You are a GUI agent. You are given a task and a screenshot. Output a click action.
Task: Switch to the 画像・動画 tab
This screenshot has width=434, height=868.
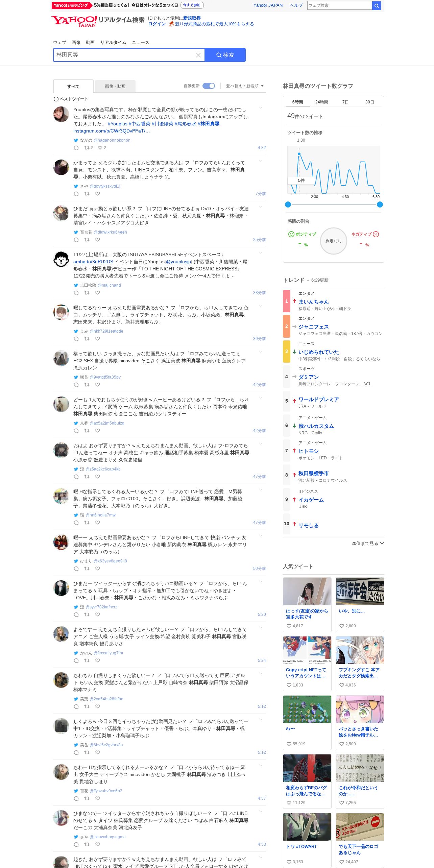tap(115, 86)
